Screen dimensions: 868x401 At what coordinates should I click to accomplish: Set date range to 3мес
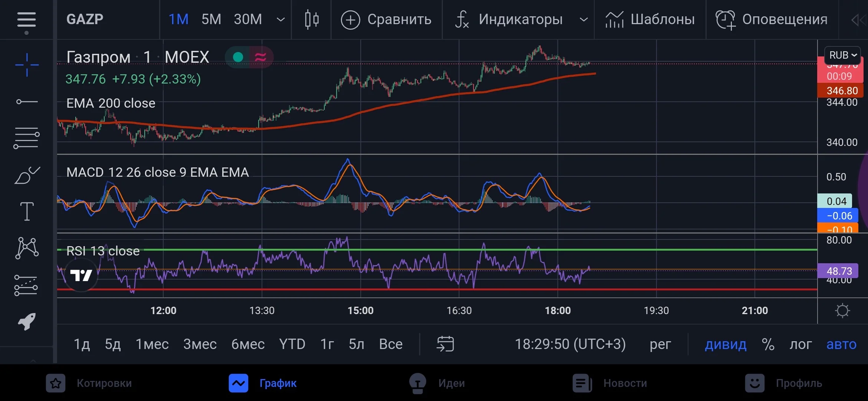tap(200, 344)
